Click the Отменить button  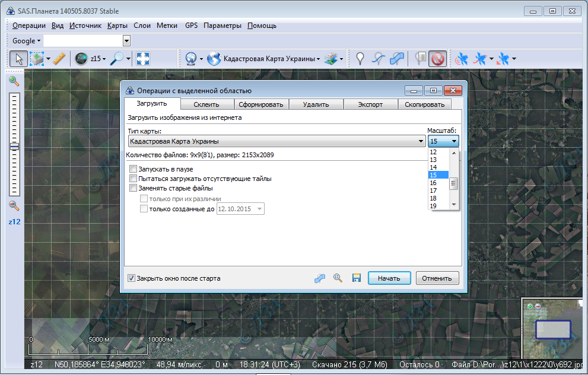[437, 278]
